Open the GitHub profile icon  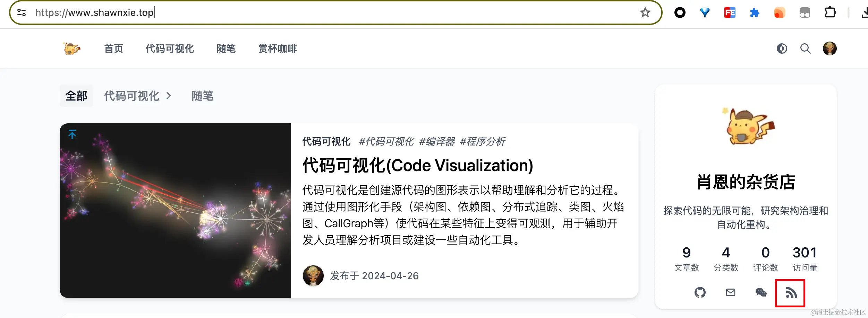coord(700,292)
